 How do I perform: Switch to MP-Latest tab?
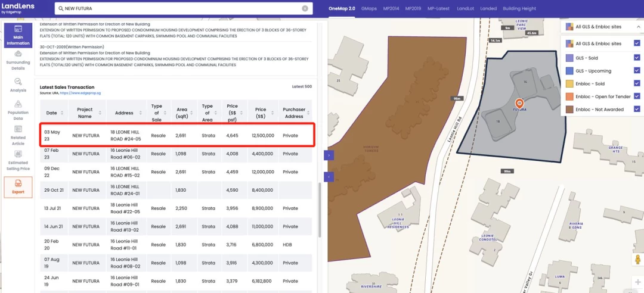[438, 8]
